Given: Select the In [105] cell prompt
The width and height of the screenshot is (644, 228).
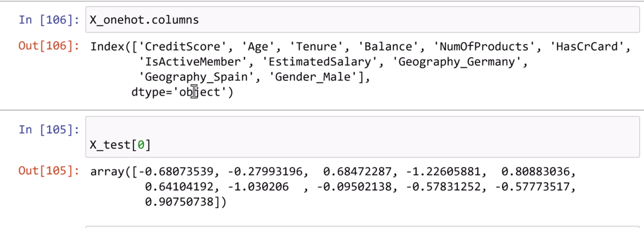Looking at the screenshot, I should click(x=49, y=130).
